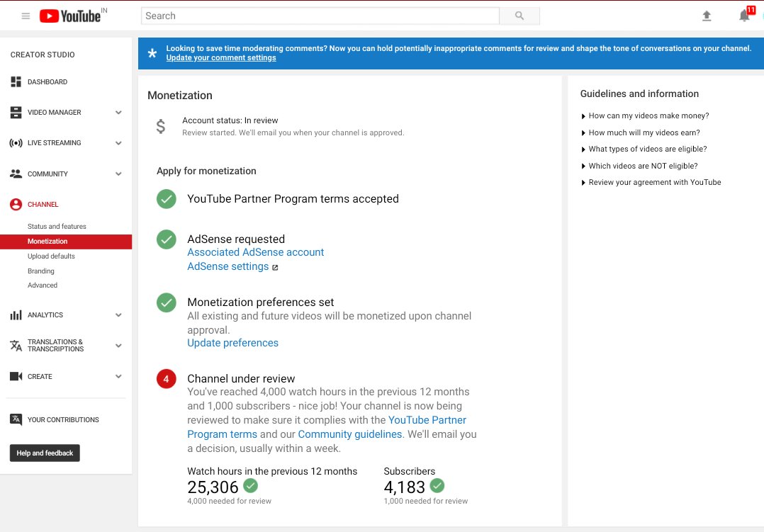Click the Update preferences link

pos(233,343)
